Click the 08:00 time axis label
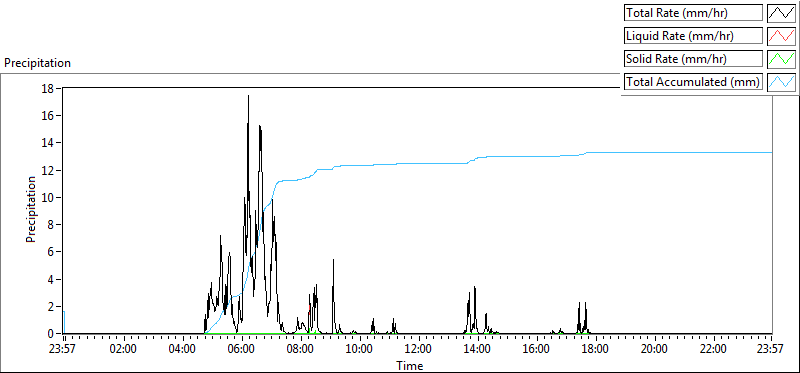800x373 pixels. pyautogui.click(x=301, y=350)
